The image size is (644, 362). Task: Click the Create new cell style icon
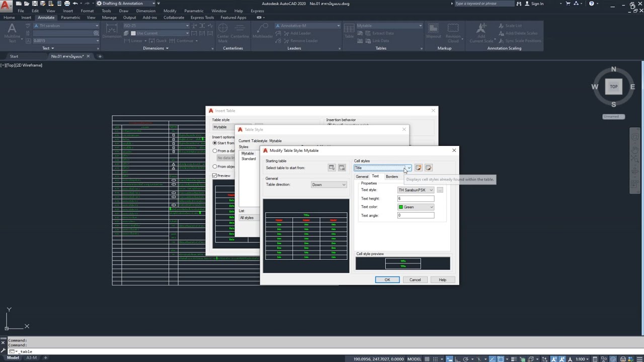(418, 168)
